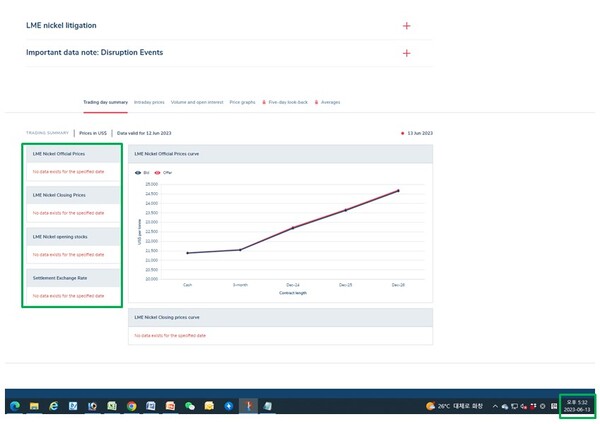This screenshot has width=600, height=424.
Task: Select the Price graphs tab
Action: pyautogui.click(x=242, y=102)
